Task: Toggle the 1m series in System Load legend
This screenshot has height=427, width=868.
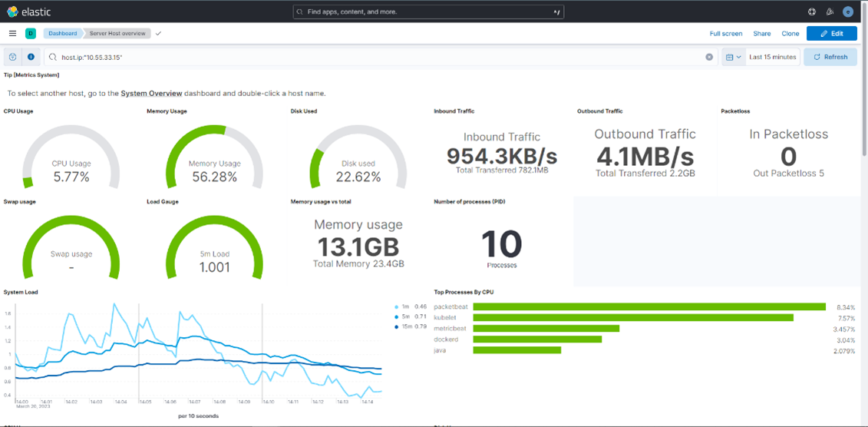Action: [404, 306]
